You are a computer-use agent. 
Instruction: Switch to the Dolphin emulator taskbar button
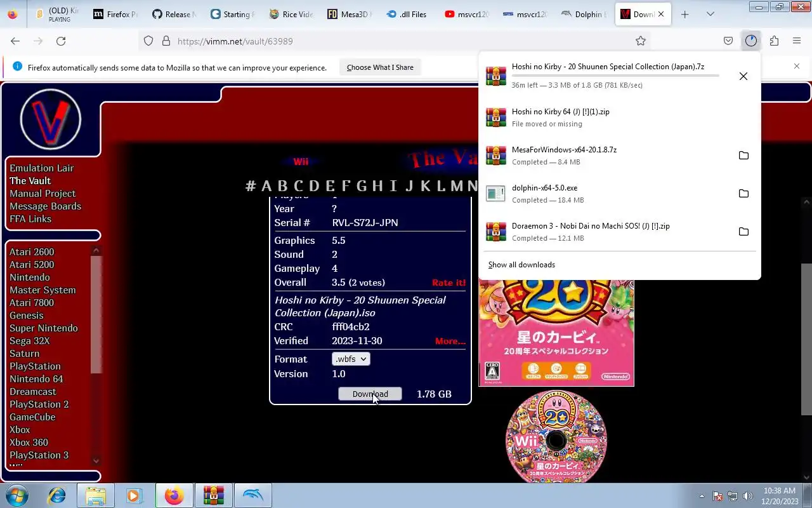point(252,495)
